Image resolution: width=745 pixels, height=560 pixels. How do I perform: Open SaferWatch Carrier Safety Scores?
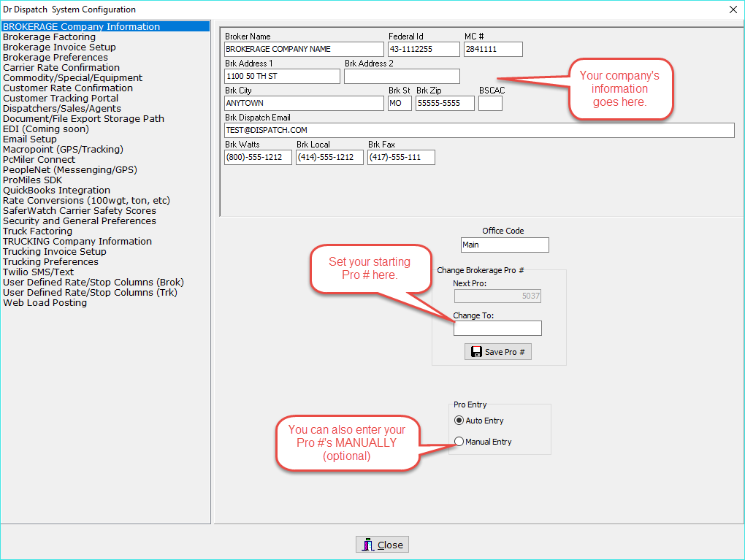pos(80,210)
